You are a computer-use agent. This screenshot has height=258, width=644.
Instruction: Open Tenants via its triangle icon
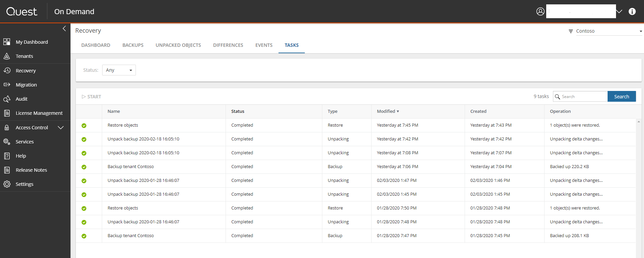pyautogui.click(x=7, y=56)
